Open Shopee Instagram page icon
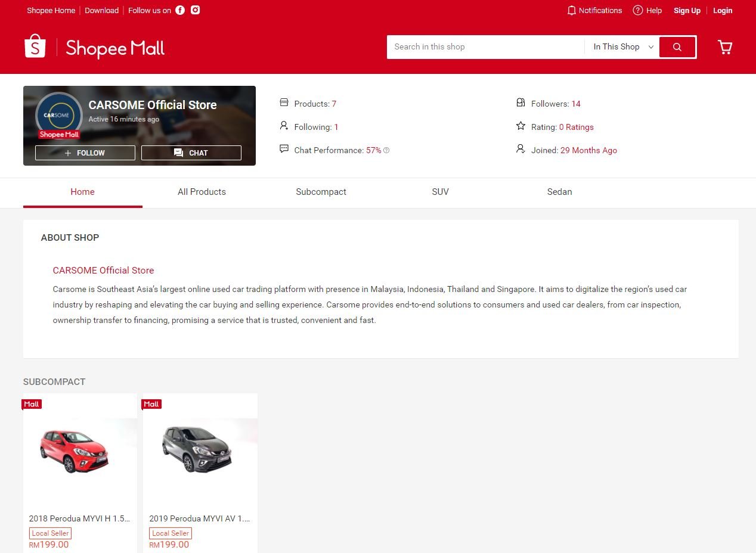This screenshot has width=756, height=553. 195,10
